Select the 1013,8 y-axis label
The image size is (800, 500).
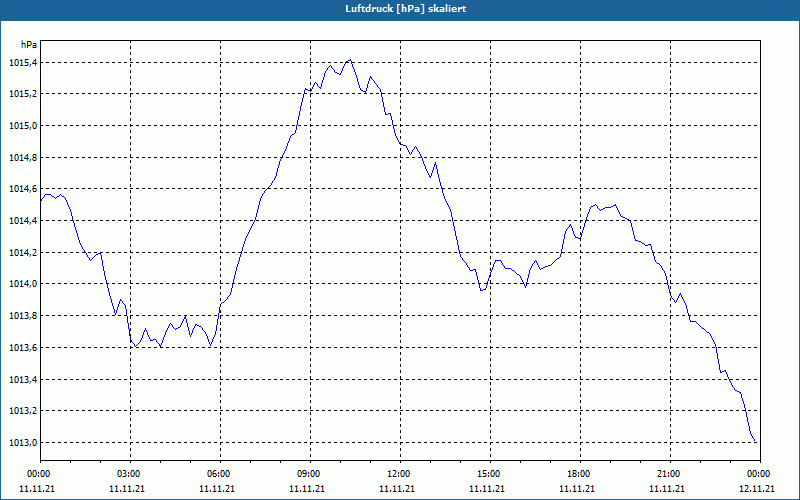(x=23, y=316)
